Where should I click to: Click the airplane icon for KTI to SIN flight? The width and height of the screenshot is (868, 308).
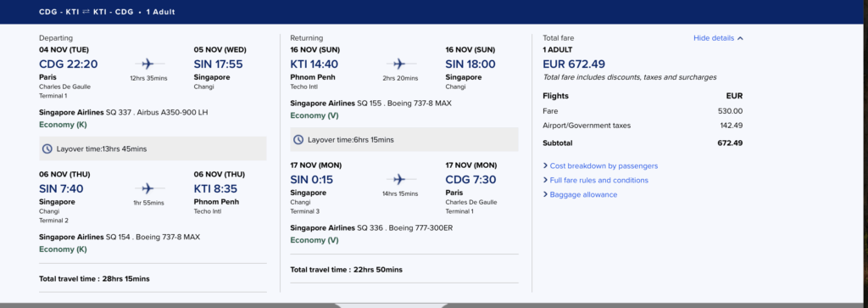coord(399,64)
